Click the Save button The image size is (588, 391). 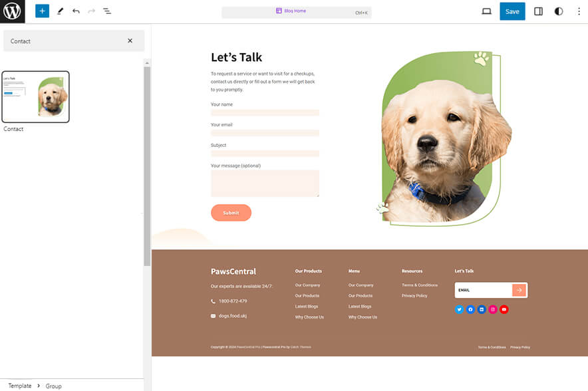(512, 11)
